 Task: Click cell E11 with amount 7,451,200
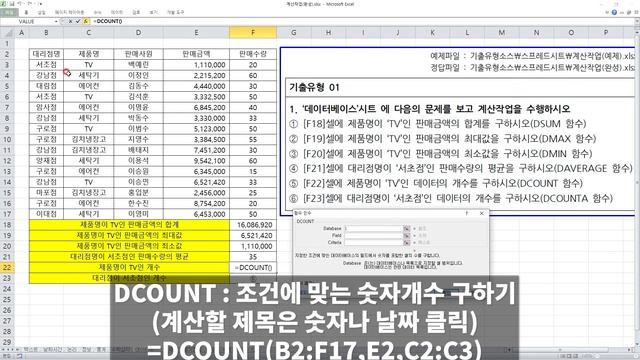click(x=196, y=150)
